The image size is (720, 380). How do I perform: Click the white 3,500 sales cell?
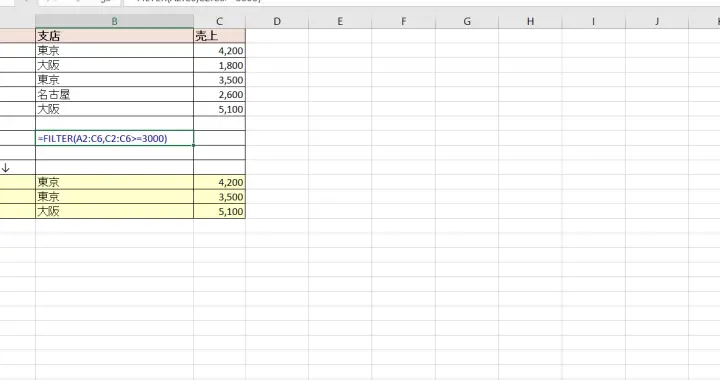[219, 80]
